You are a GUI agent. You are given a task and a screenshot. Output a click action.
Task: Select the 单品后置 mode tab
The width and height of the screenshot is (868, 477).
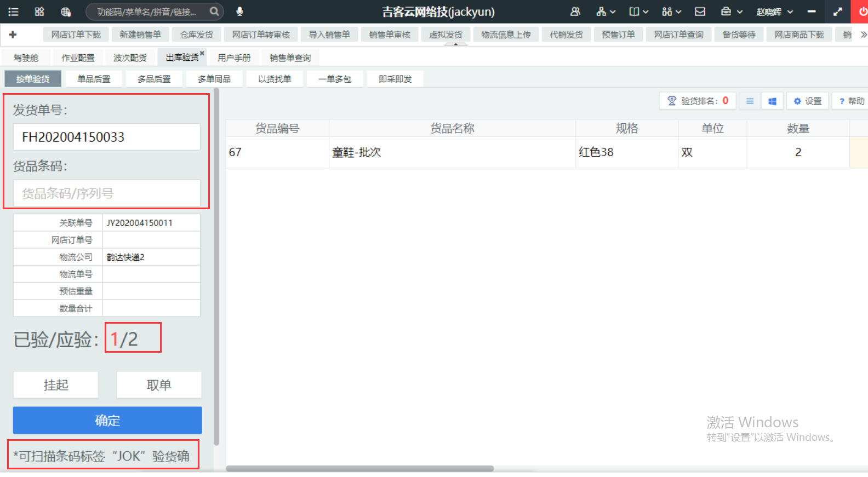point(94,79)
